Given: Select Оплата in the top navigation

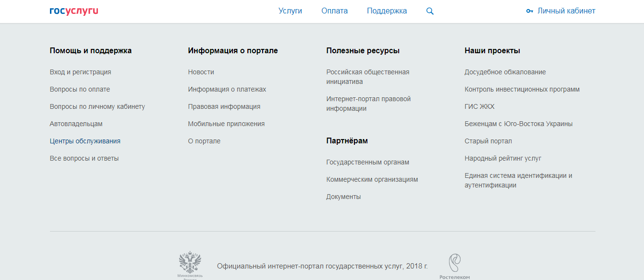Looking at the screenshot, I should (x=334, y=11).
